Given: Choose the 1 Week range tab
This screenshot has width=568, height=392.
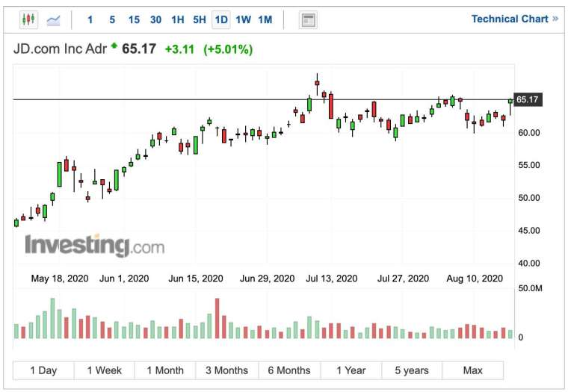Looking at the screenshot, I should [105, 370].
